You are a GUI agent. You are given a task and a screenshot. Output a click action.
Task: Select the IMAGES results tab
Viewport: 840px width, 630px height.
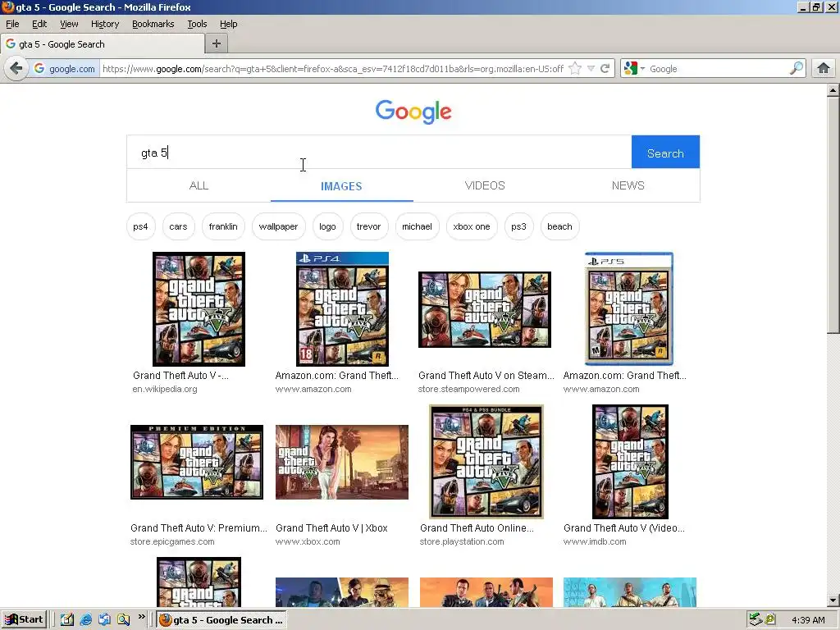[342, 186]
